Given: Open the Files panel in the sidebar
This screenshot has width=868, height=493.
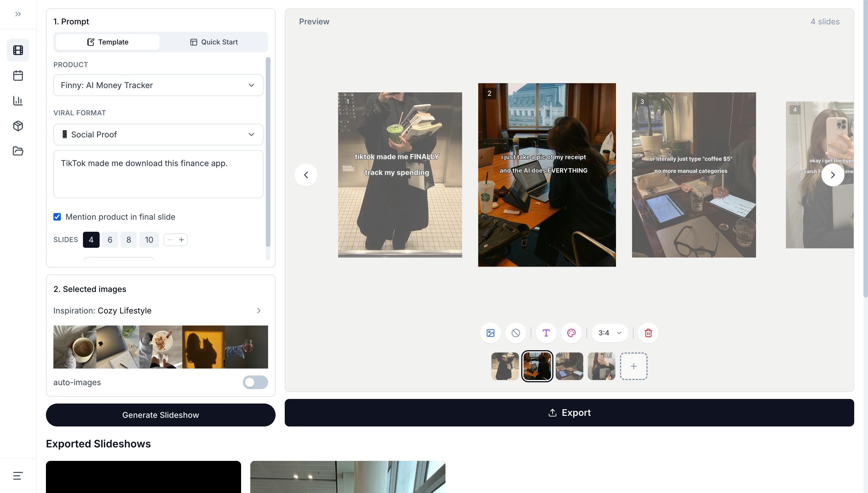Looking at the screenshot, I should (18, 151).
